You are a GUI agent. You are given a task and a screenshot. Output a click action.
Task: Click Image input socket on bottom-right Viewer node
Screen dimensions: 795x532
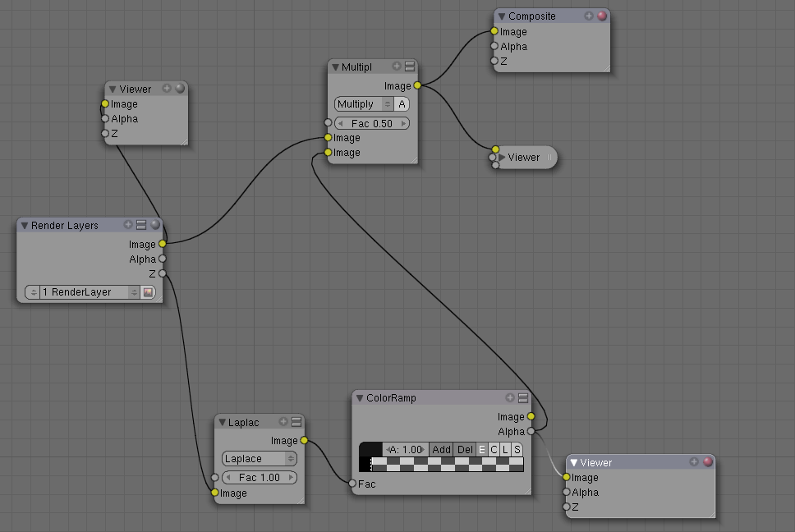567,477
